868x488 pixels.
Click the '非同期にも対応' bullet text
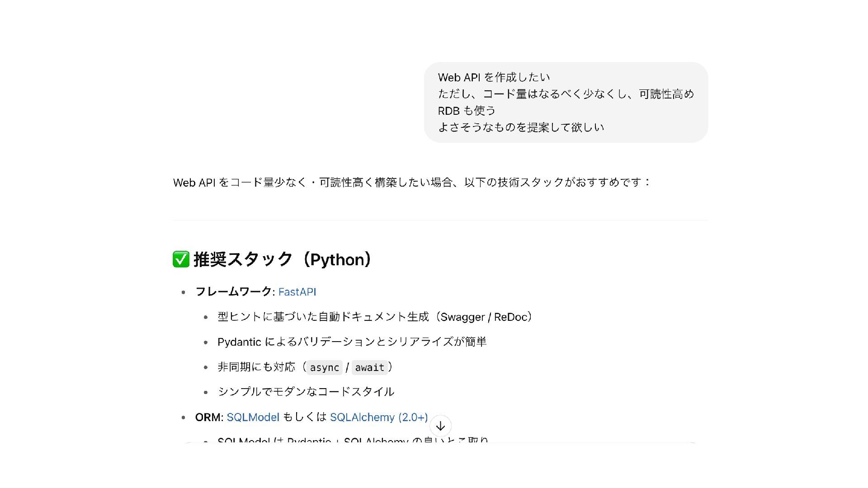coord(256,367)
